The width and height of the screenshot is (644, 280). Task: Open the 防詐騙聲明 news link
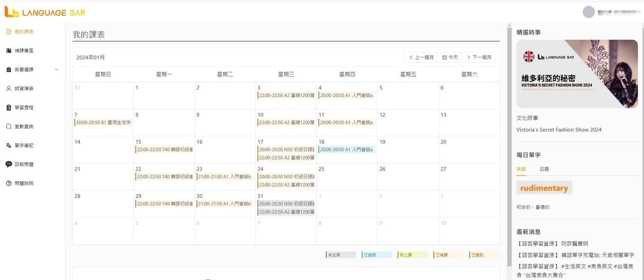point(574,244)
